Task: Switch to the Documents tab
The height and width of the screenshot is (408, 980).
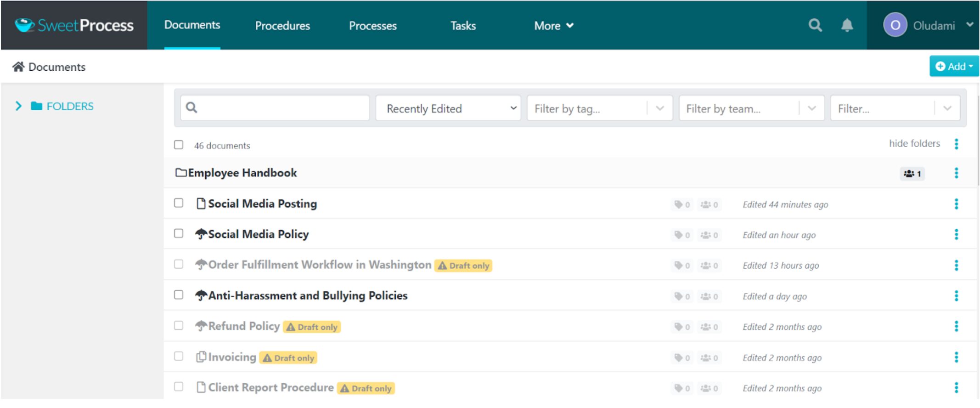Action: pyautogui.click(x=192, y=25)
